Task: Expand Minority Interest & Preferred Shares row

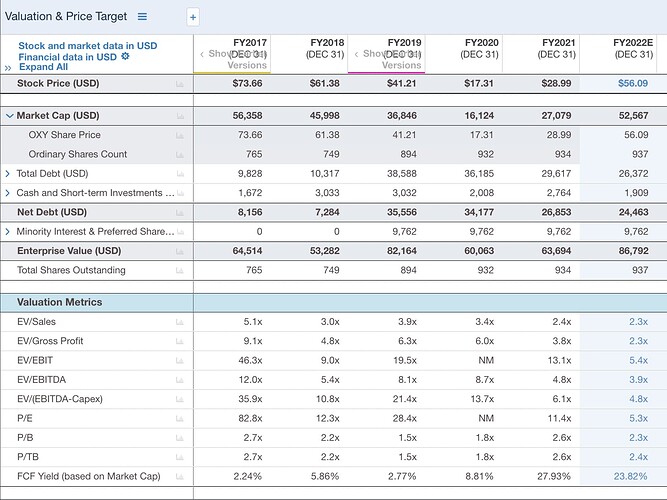Action: (x=8, y=232)
